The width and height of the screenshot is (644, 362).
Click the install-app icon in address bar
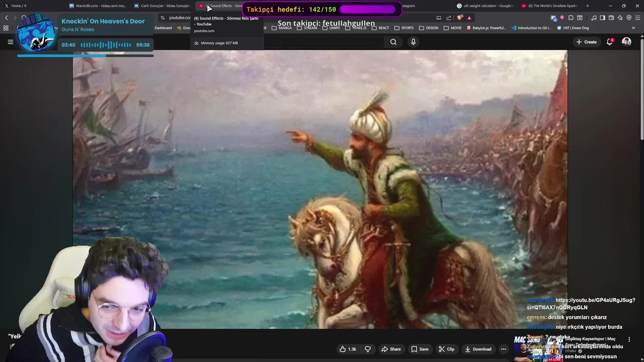(439, 18)
